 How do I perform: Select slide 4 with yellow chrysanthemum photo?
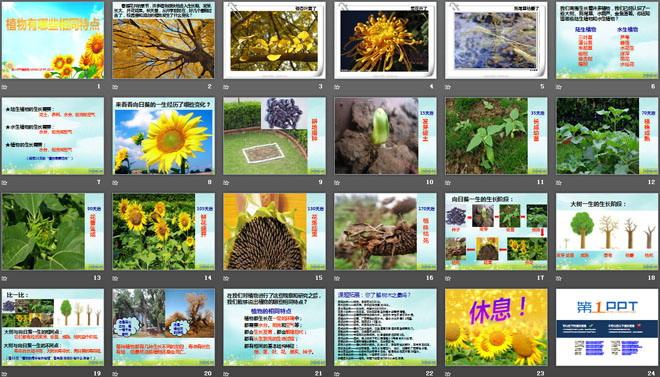click(x=385, y=40)
